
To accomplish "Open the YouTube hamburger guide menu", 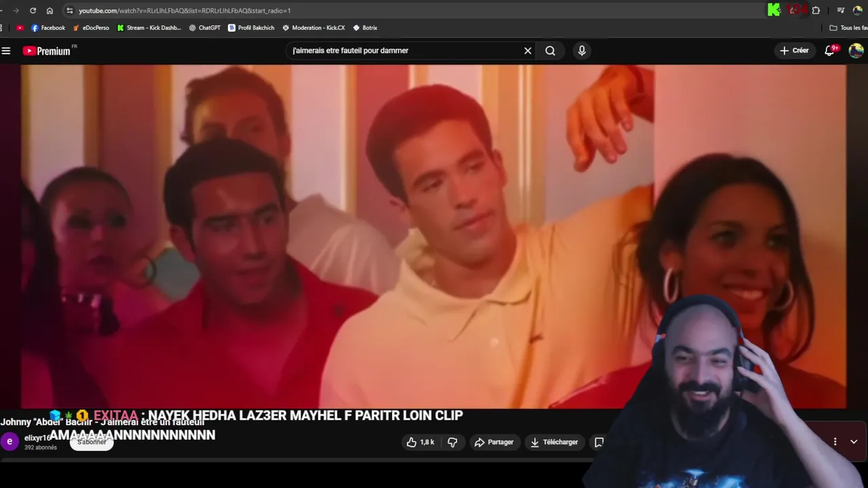I will click(6, 51).
